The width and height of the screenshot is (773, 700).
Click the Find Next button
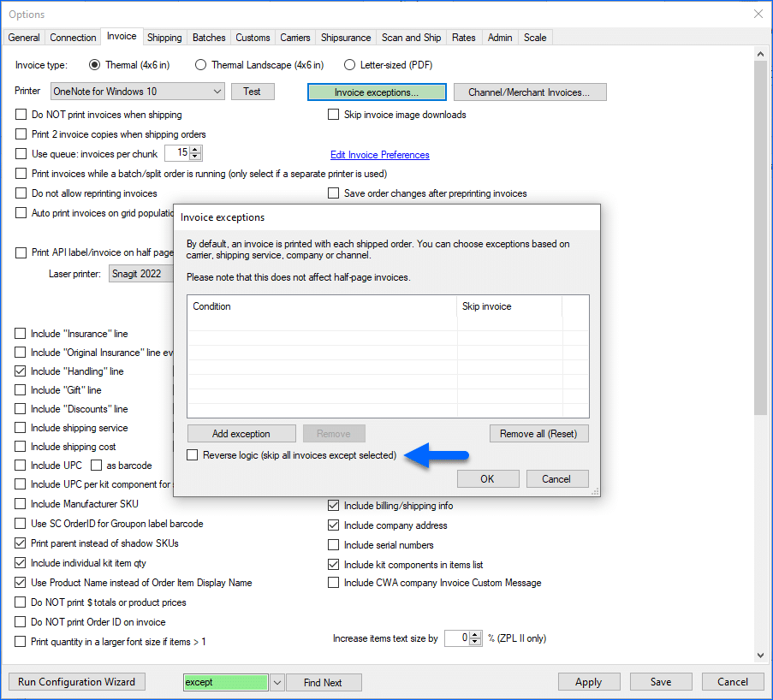click(323, 682)
